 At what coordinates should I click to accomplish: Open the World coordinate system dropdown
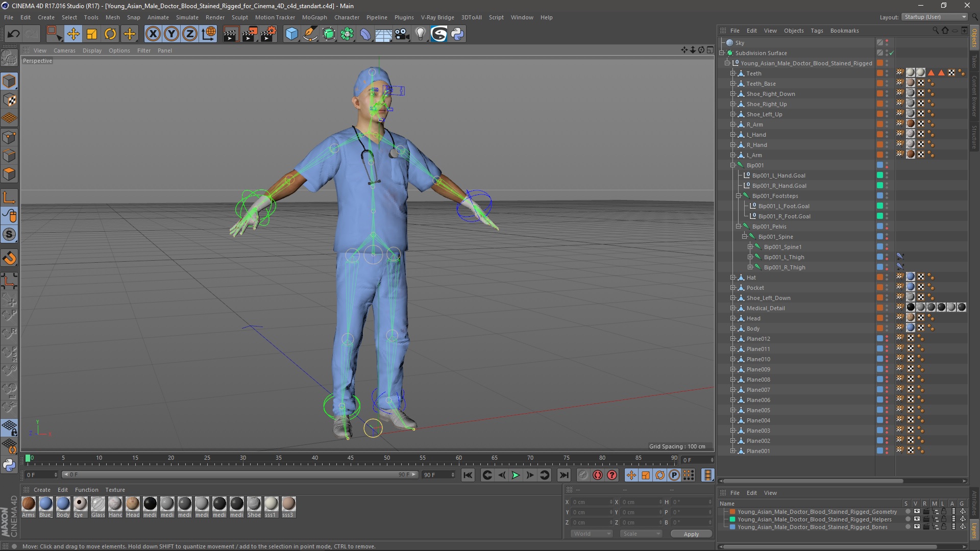pyautogui.click(x=591, y=534)
